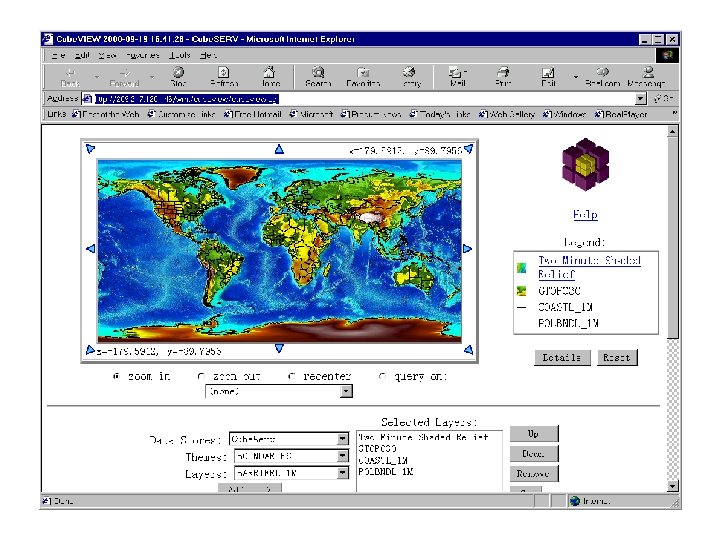This screenshot has width=720, height=540.
Task: Click the Go button beside address bar
Action: 664,99
